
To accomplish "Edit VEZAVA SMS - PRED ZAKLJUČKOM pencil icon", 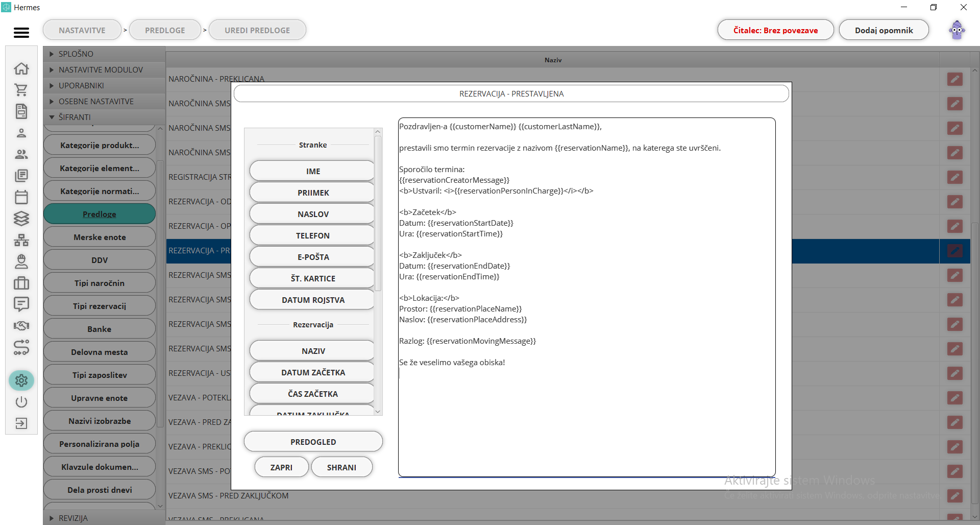I will [x=955, y=496].
